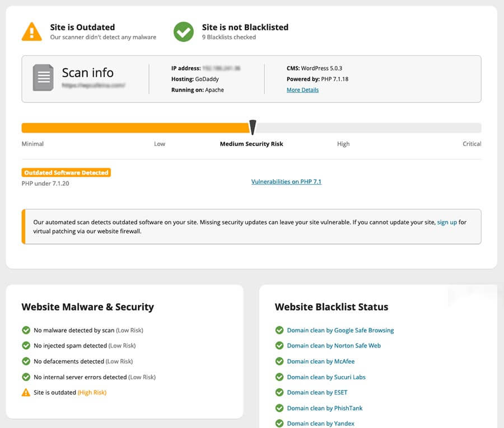Click green check icon beside Google Safe Browsing
This screenshot has width=504, height=428.
pyautogui.click(x=279, y=330)
